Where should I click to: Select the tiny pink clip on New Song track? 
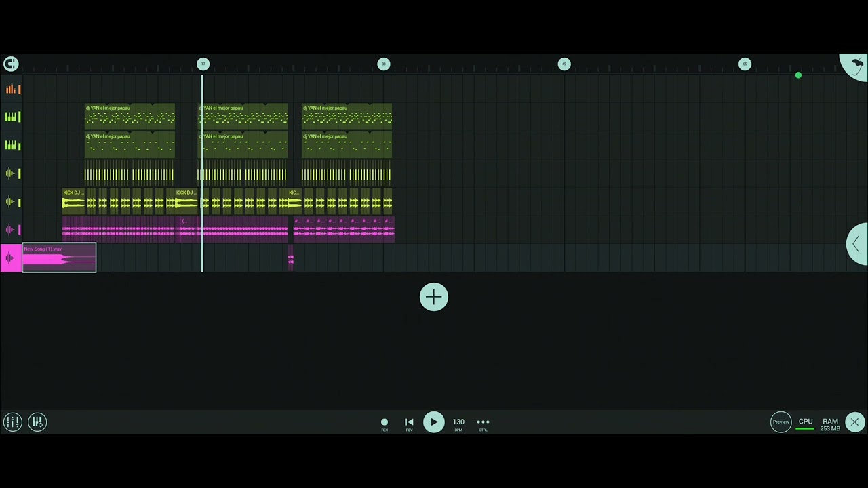[290, 258]
